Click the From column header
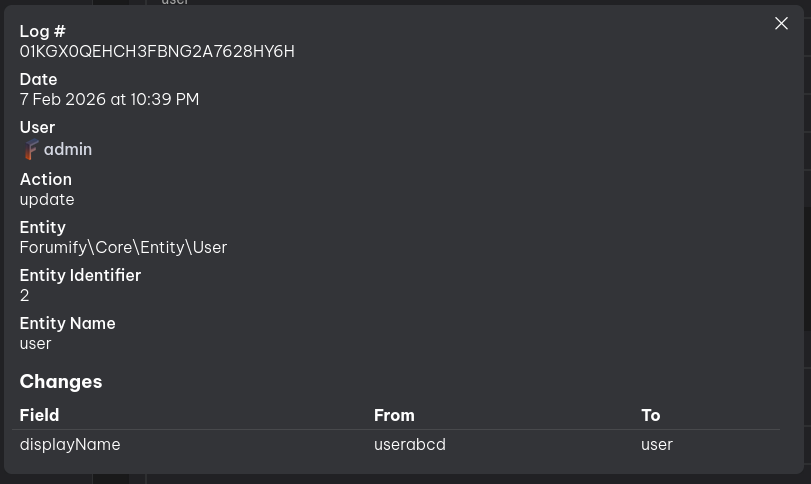Screen dimensions: 811x484 (394, 415)
